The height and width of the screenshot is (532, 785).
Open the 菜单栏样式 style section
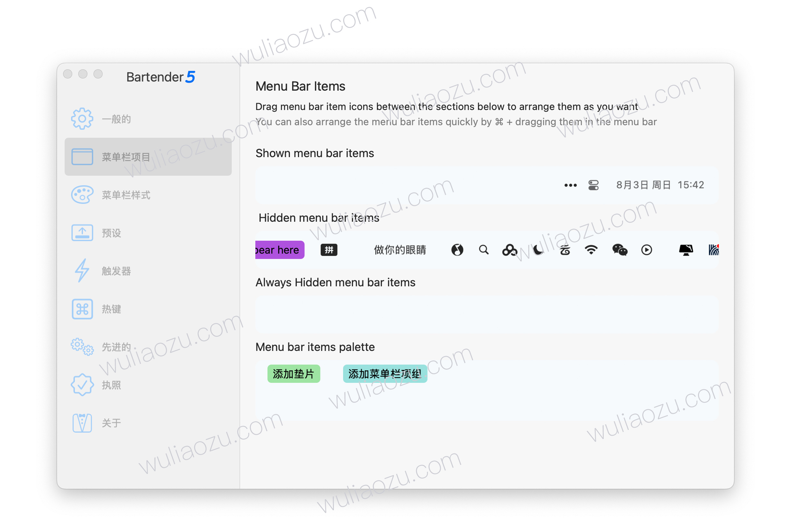148,195
